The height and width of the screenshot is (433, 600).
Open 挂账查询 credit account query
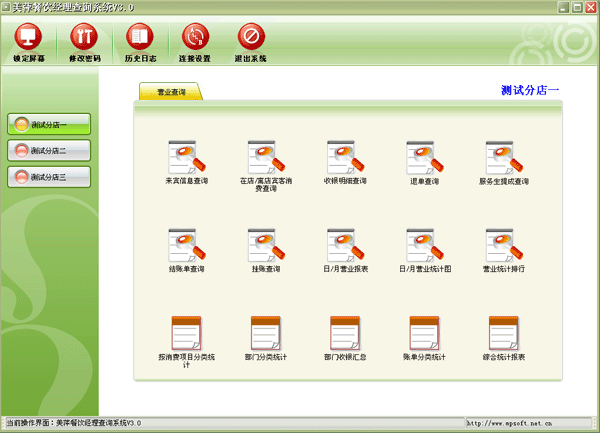[x=265, y=246]
